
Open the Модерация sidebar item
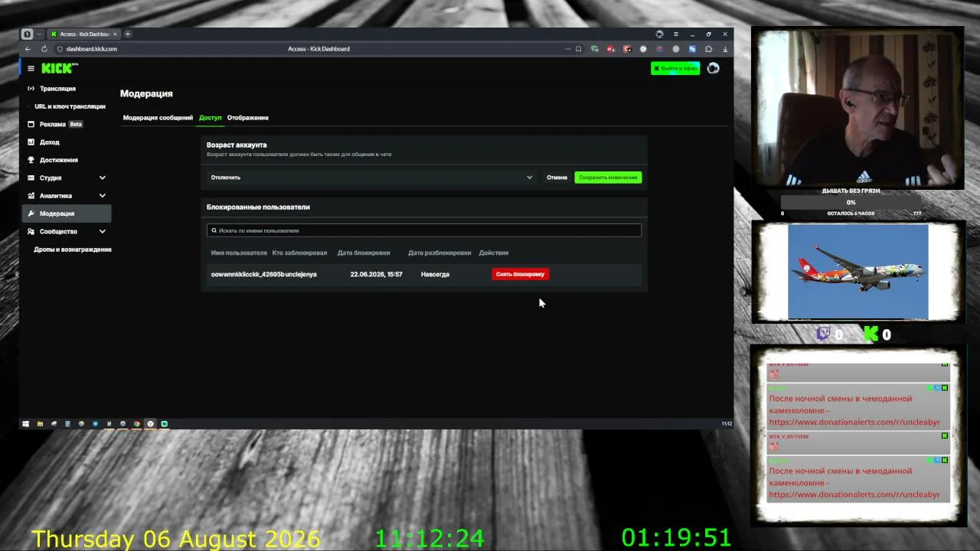click(67, 214)
